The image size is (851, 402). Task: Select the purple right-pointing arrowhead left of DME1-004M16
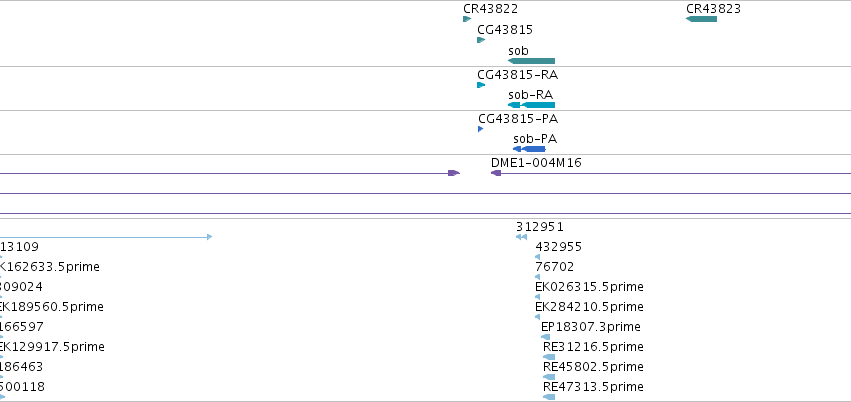[454, 173]
